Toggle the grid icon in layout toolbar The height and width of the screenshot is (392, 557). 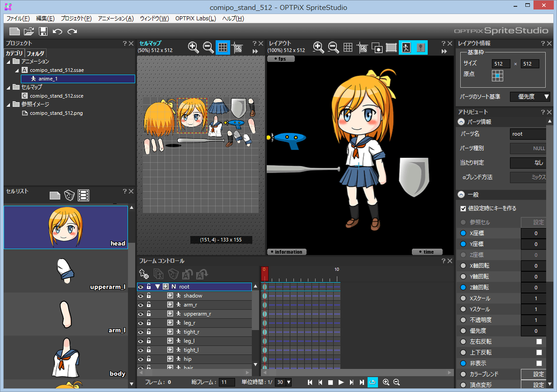click(348, 47)
